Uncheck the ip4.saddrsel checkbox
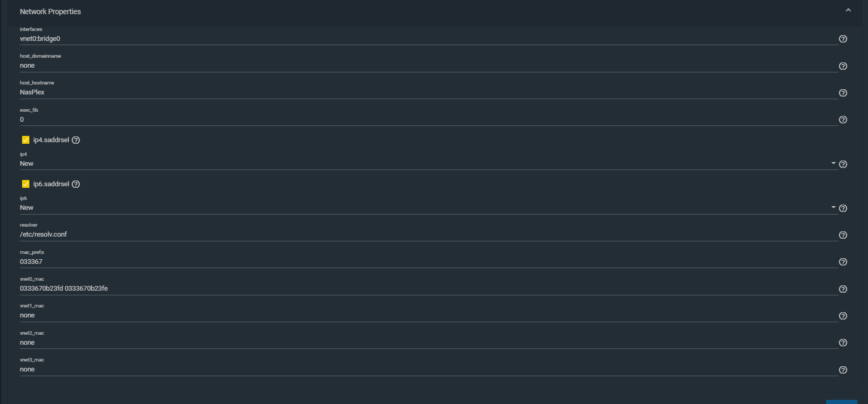Image resolution: width=868 pixels, height=404 pixels. pyautogui.click(x=26, y=140)
